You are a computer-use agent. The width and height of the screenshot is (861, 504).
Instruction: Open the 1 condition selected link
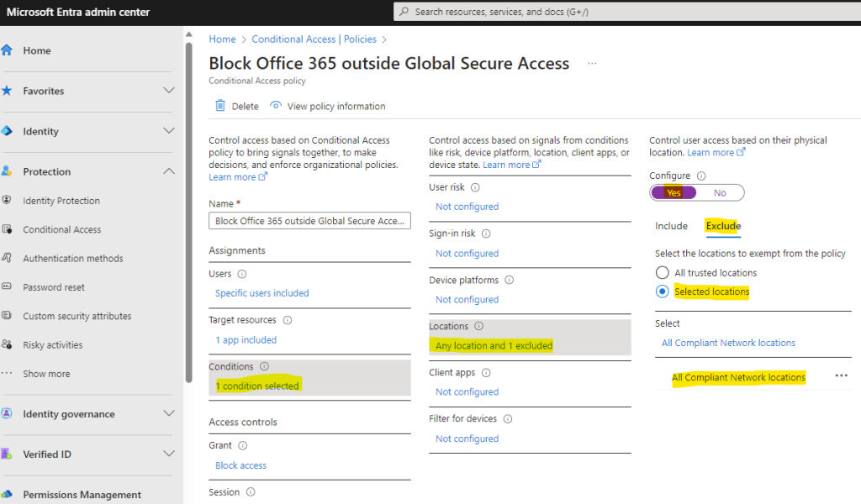[x=257, y=386]
